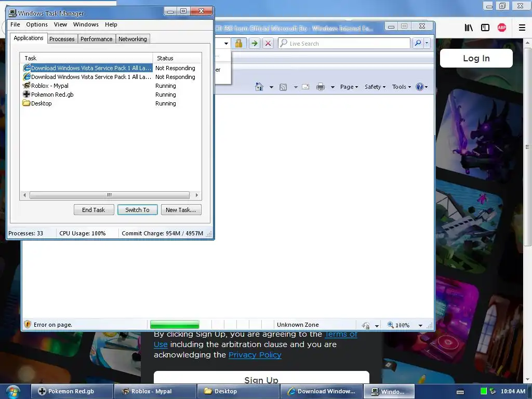
Task: Click the Internet Explorer security lock icon
Action: click(238, 43)
